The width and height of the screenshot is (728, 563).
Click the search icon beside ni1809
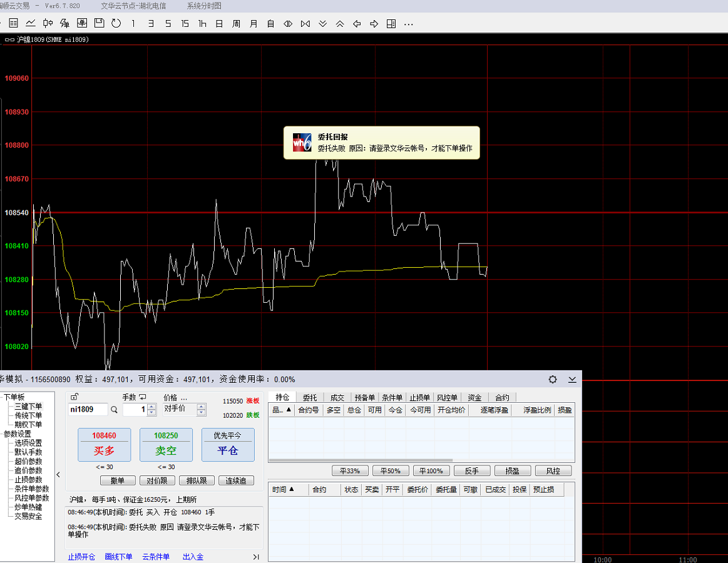(x=114, y=410)
